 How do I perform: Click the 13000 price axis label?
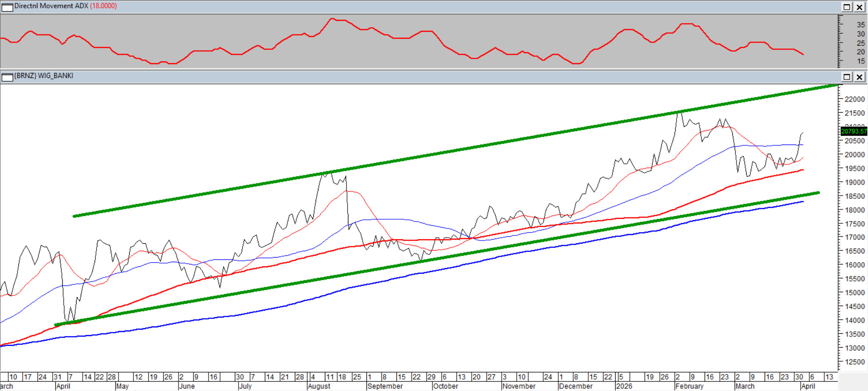(854, 348)
